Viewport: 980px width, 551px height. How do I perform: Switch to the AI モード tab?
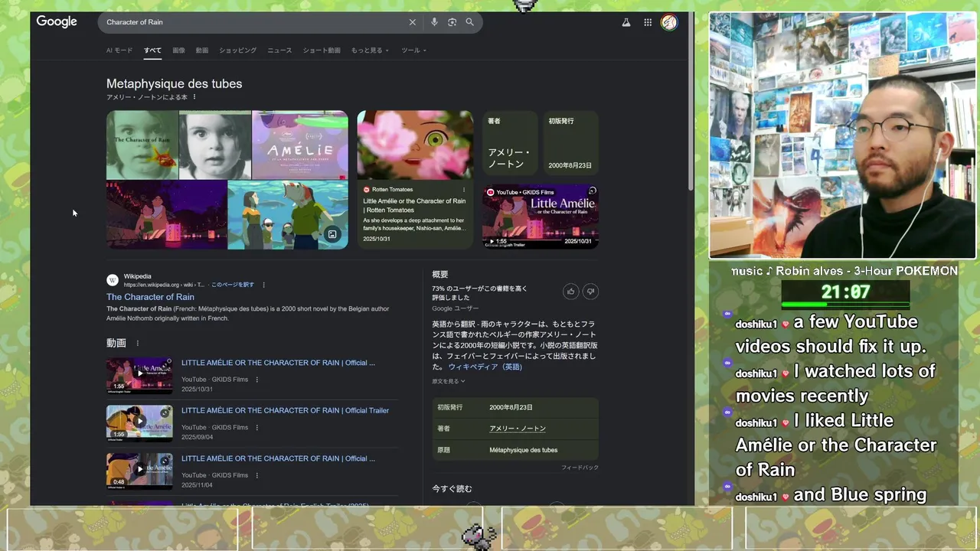click(119, 51)
